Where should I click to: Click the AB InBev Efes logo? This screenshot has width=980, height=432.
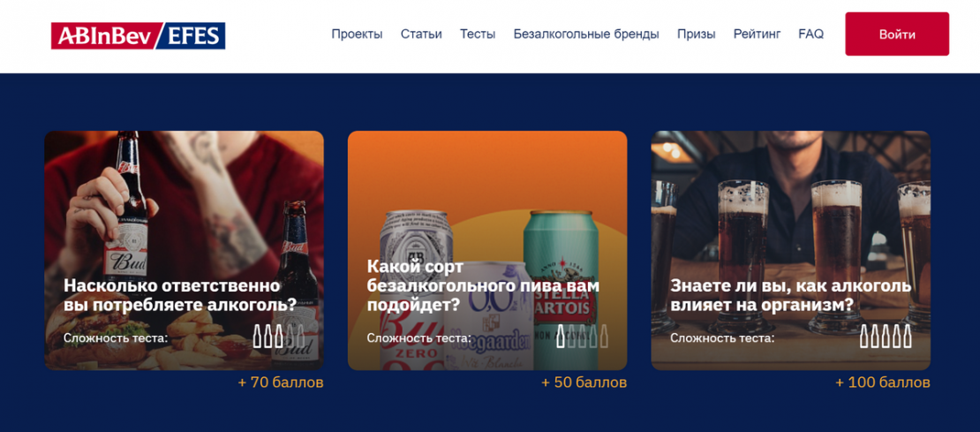tap(138, 35)
